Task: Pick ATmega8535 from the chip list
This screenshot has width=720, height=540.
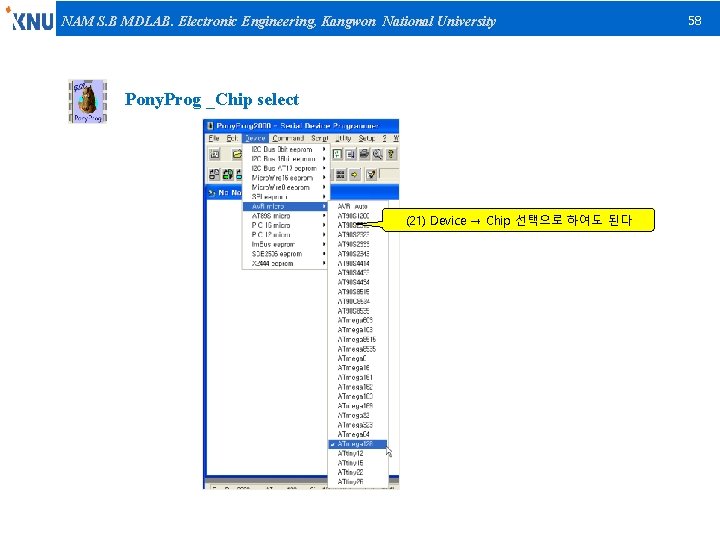Action: (358, 349)
